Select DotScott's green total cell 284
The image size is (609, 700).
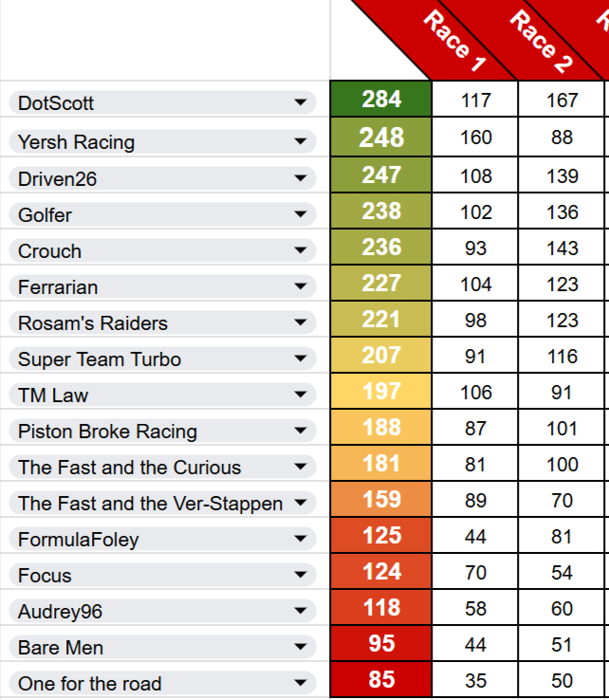380,99
